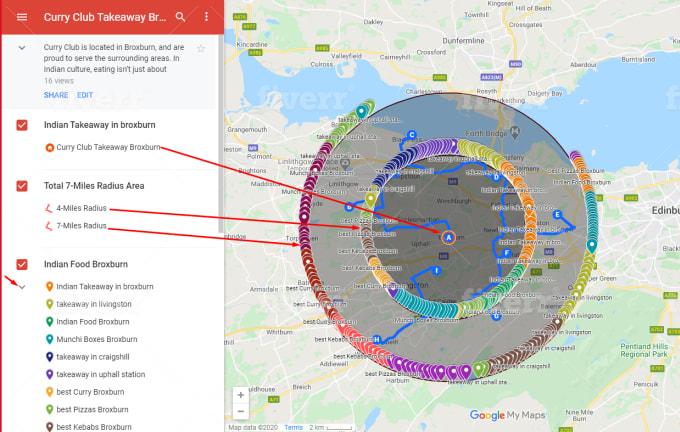Image resolution: width=680 pixels, height=432 pixels.
Task: Click map marker F in the circle
Action: pos(507,253)
